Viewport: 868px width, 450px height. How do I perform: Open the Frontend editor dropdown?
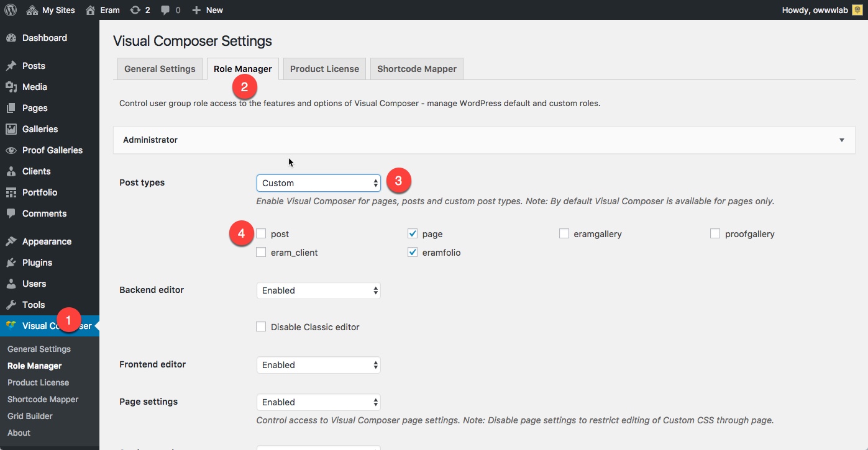pyautogui.click(x=319, y=365)
